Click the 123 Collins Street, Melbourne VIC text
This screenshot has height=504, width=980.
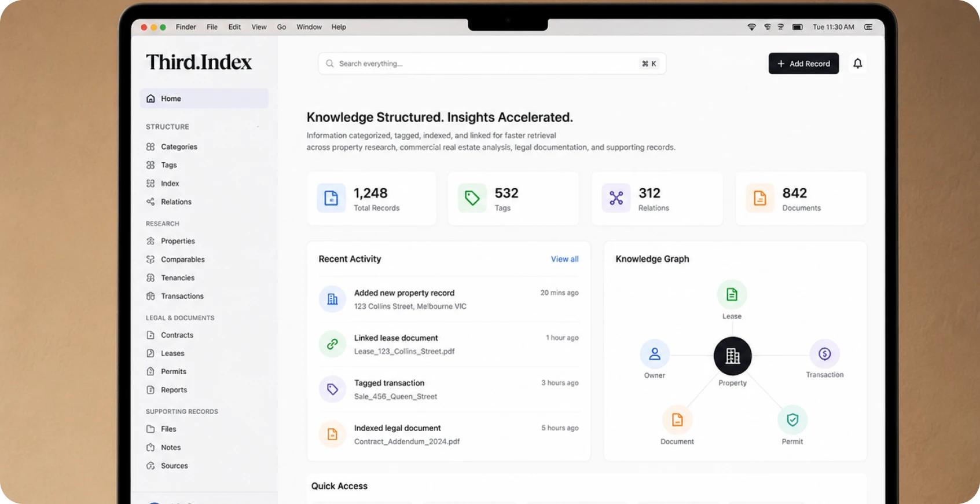[x=410, y=306]
